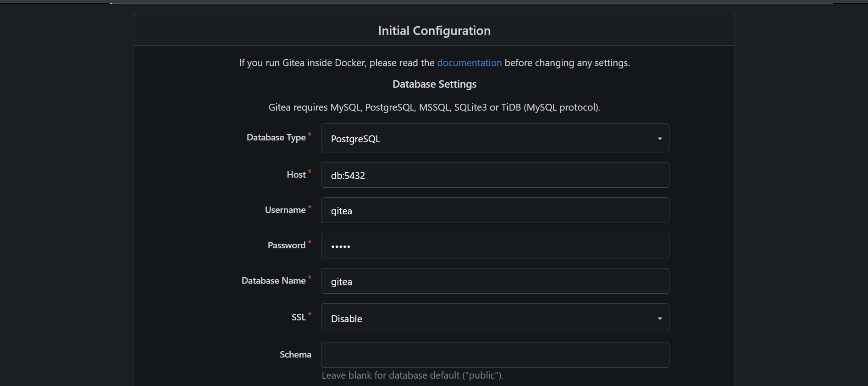This screenshot has height=386, width=868.
Task: Click the Host field label
Action: click(x=296, y=175)
